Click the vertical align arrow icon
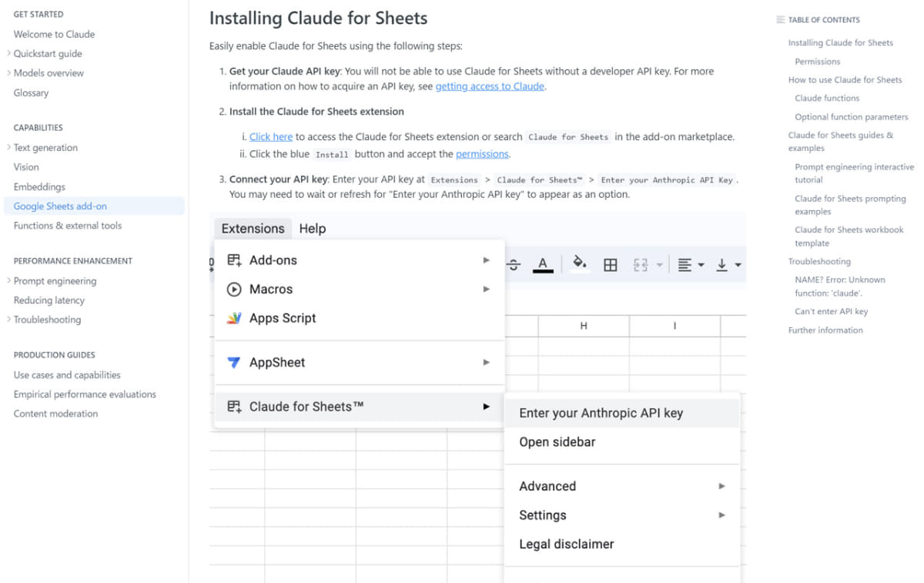This screenshot has width=924, height=583. click(x=721, y=265)
